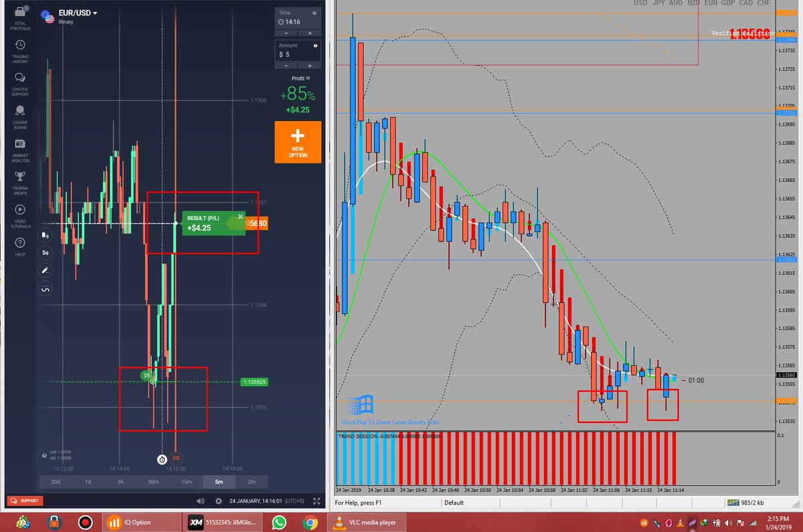Increase trade amount with plus button
Image resolution: width=803 pixels, height=532 pixels.
coord(310,66)
